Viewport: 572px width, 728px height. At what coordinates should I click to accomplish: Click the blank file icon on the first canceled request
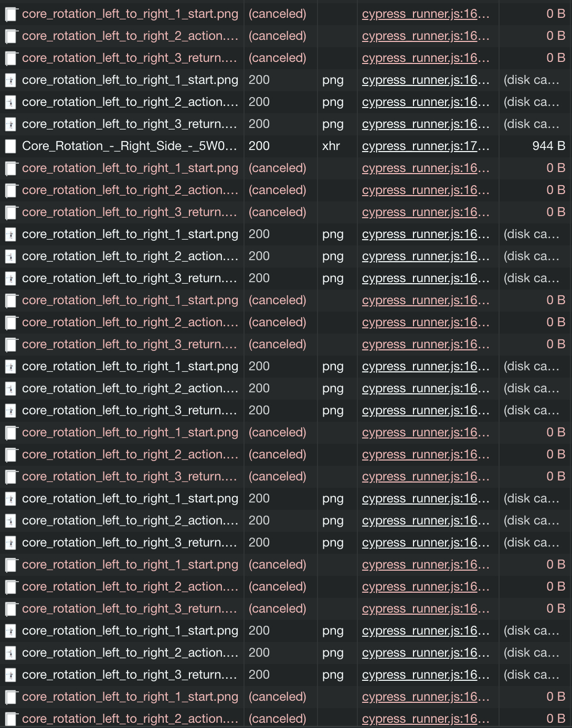[9, 14]
